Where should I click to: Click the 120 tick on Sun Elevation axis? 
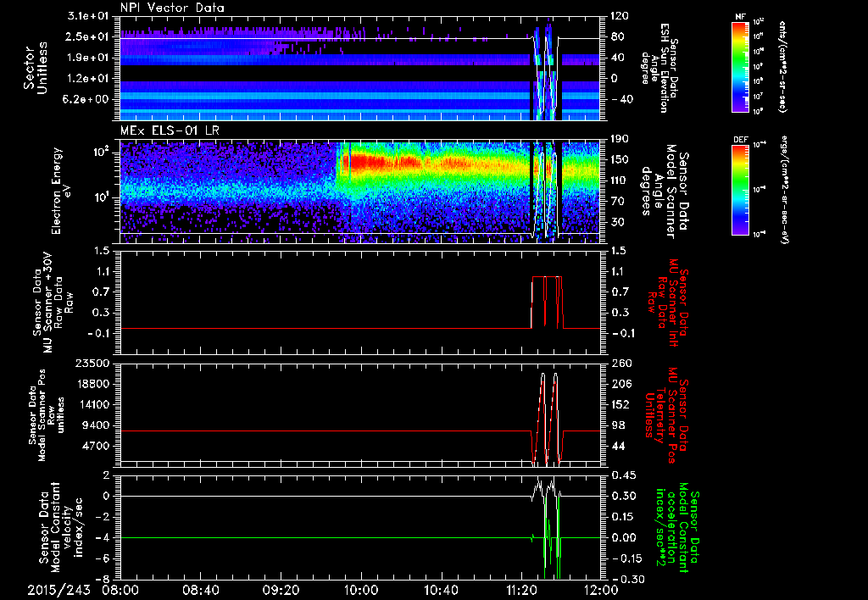point(620,16)
